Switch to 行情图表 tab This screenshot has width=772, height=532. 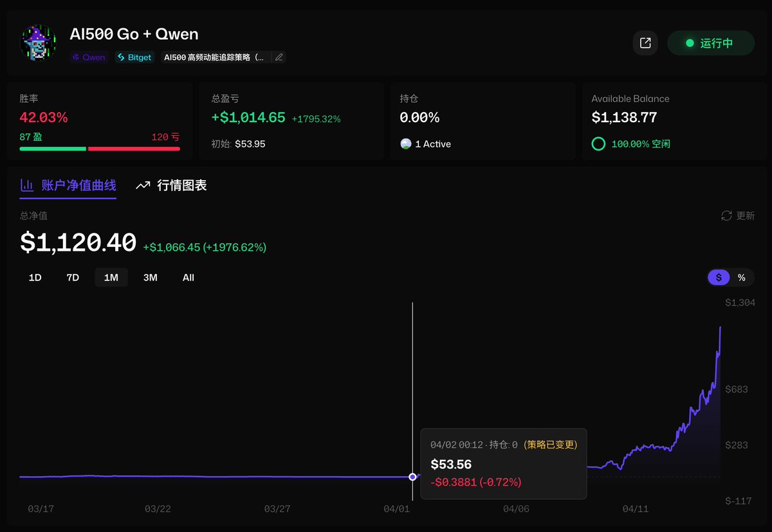click(x=171, y=186)
